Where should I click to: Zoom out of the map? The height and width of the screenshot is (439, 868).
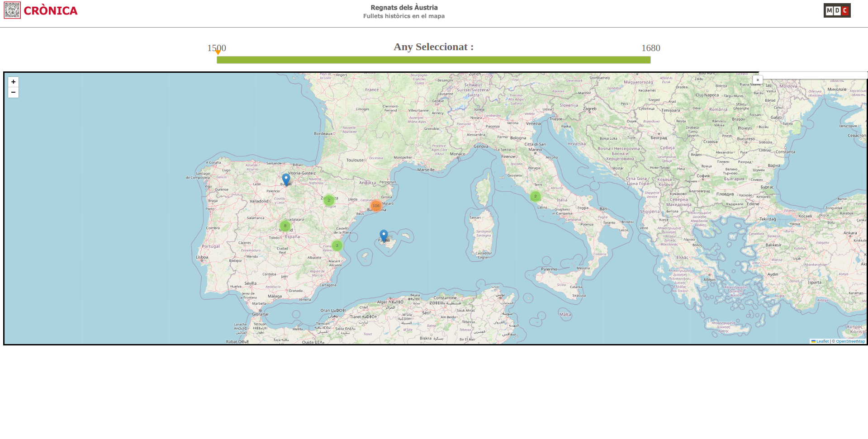pos(14,93)
